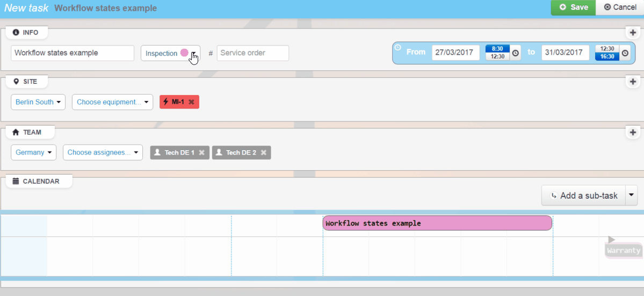Screen dimensions: 644x296
Task: Open the Berlin South site dropdown
Action: (38, 102)
